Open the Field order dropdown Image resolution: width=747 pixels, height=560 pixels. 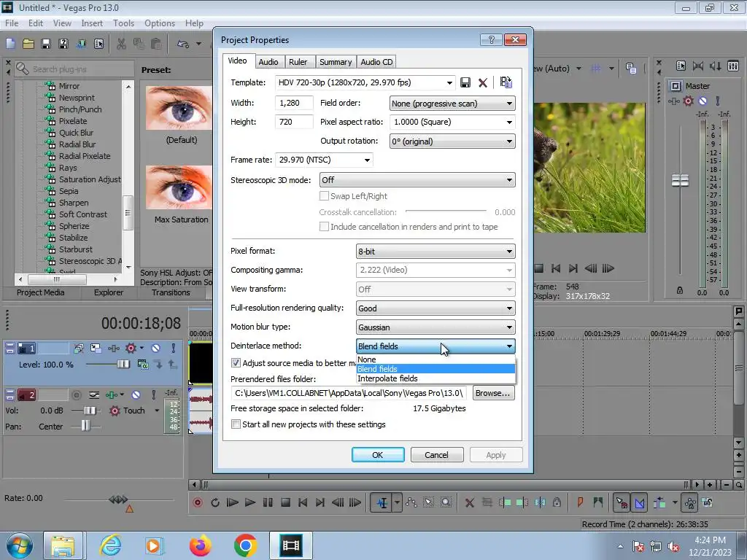click(452, 104)
